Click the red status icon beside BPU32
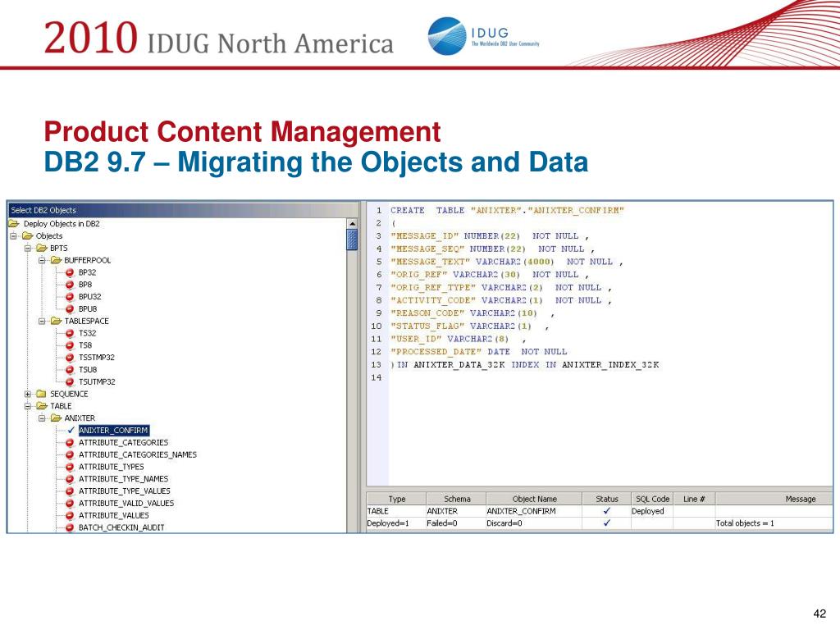The image size is (840, 630). pos(70,297)
